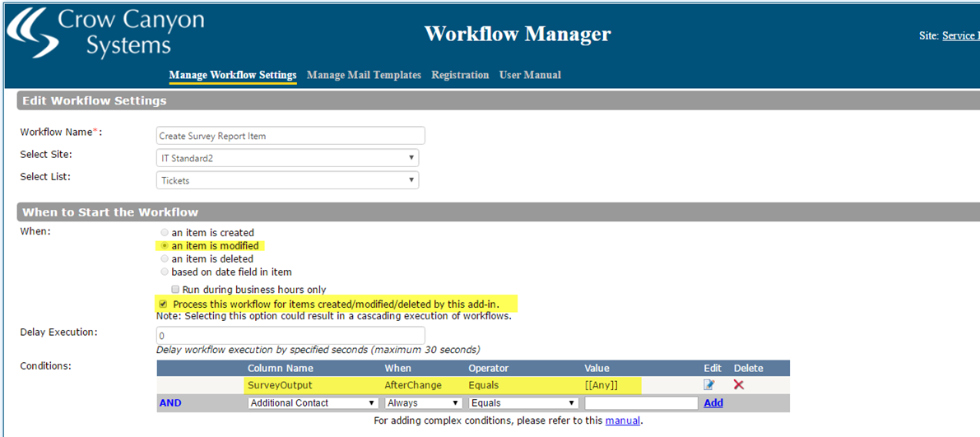The height and width of the screenshot is (437, 980).
Task: Uncheck 'Process this workflow for items' checkbox
Action: coord(165,304)
